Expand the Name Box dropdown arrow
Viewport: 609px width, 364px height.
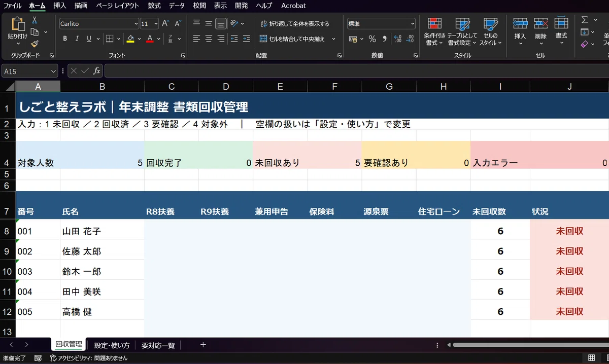point(54,71)
